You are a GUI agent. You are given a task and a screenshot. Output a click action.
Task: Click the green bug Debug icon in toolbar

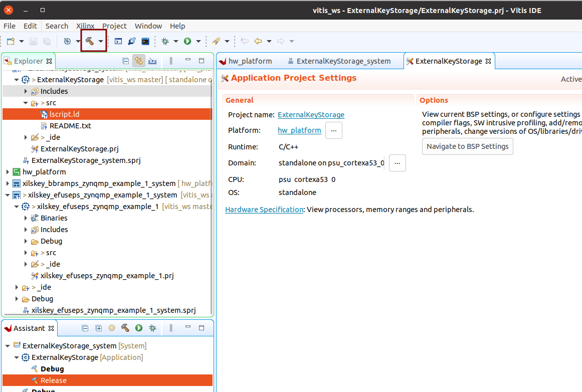pyautogui.click(x=165, y=41)
